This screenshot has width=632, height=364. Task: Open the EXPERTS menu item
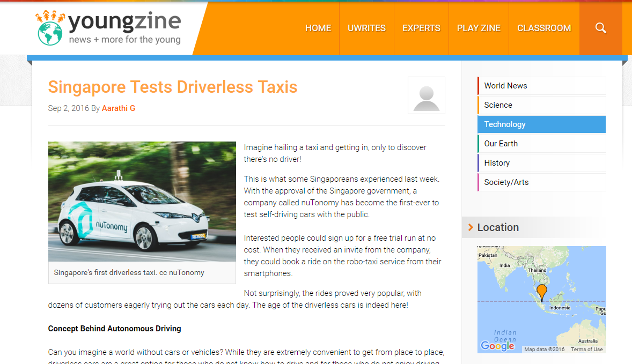pyautogui.click(x=421, y=28)
